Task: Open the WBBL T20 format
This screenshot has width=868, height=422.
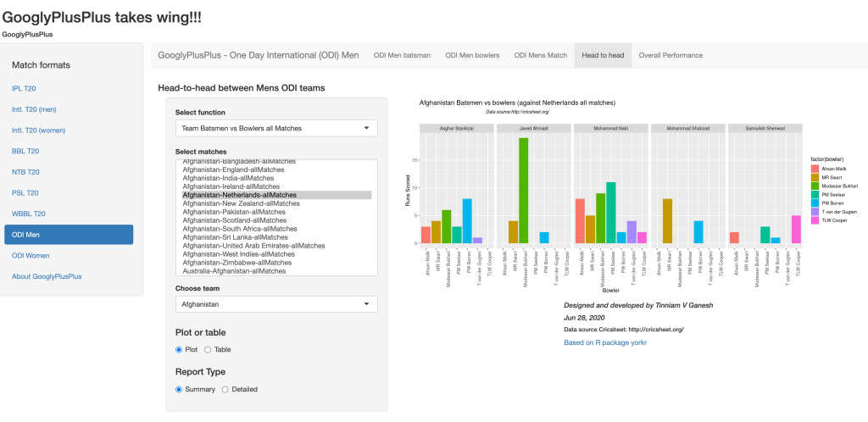Action: (29, 214)
